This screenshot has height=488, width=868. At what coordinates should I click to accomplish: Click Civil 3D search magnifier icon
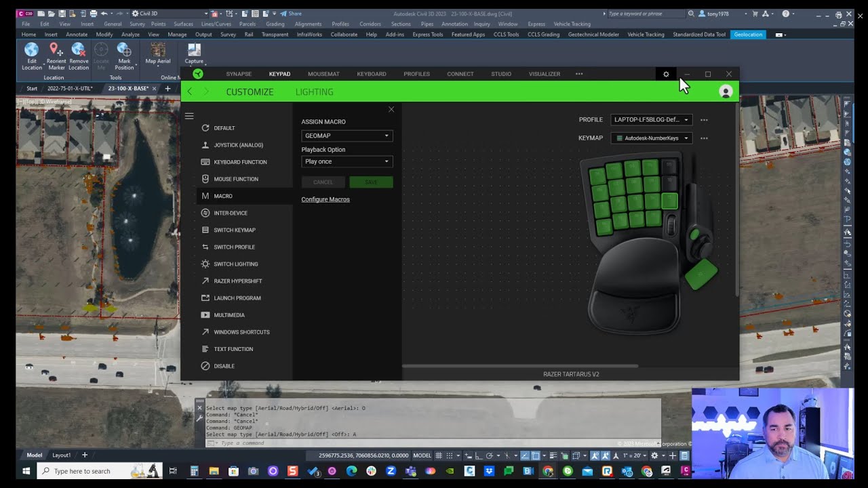[691, 14]
